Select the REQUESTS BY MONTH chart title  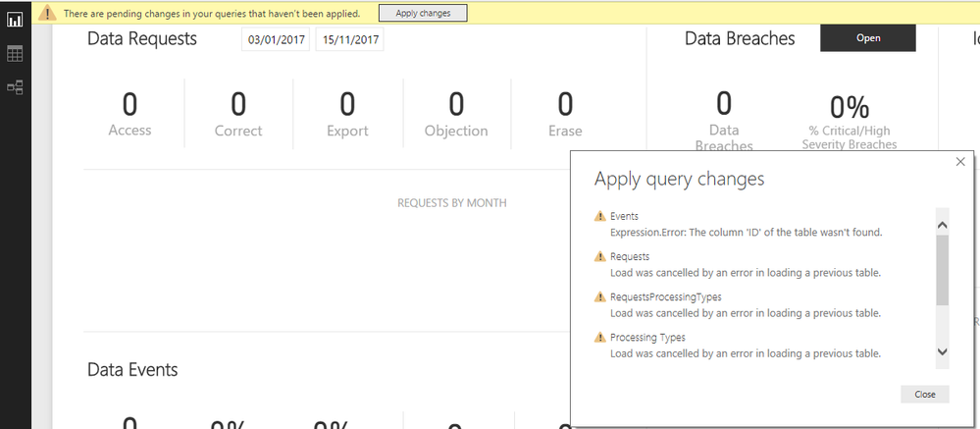coord(452,203)
